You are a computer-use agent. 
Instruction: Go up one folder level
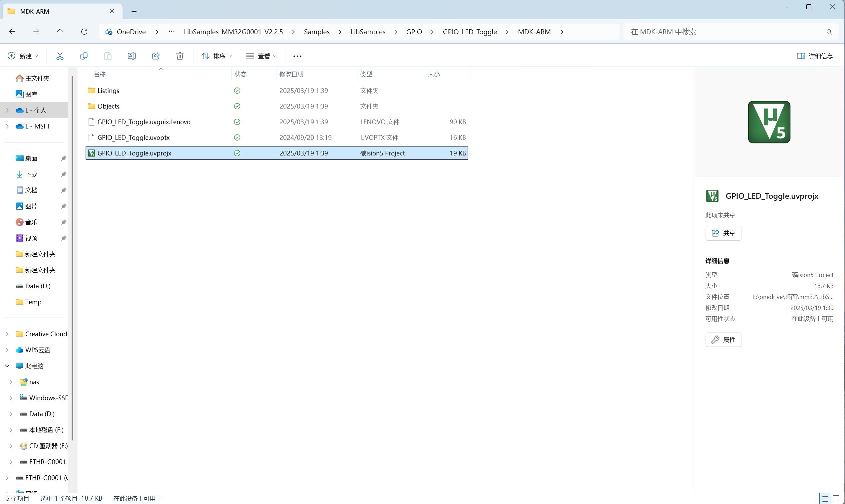[x=60, y=32]
